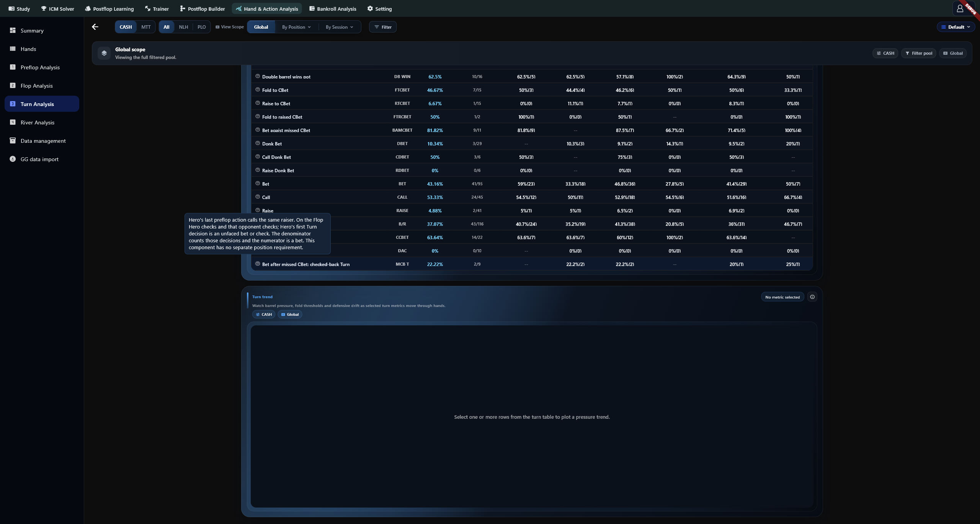The height and width of the screenshot is (524, 980).
Task: Click help icon beside Donk Bet
Action: click(258, 143)
